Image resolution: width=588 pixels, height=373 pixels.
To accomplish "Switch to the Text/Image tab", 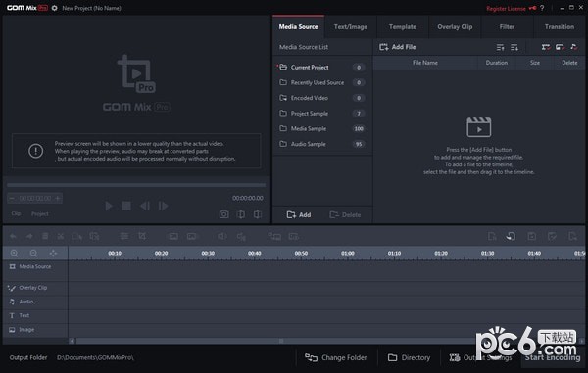I will [351, 27].
